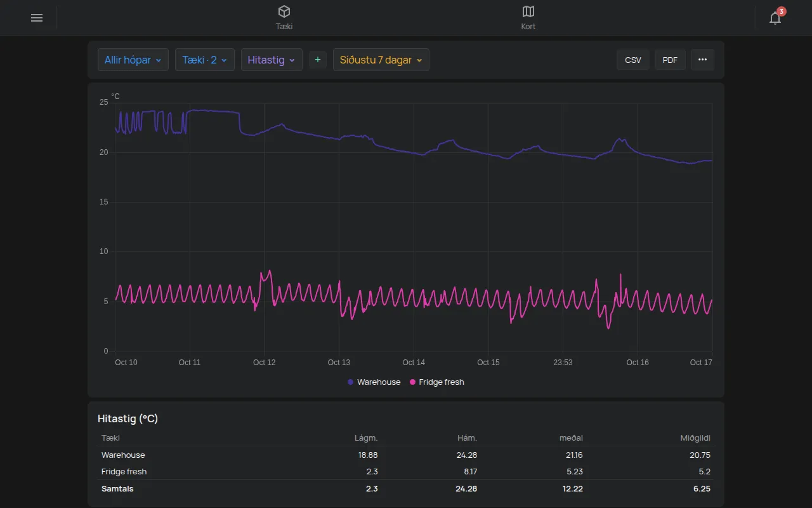Image resolution: width=812 pixels, height=508 pixels.
Task: Change the Síðustu 7 dagar time range
Action: click(x=381, y=60)
